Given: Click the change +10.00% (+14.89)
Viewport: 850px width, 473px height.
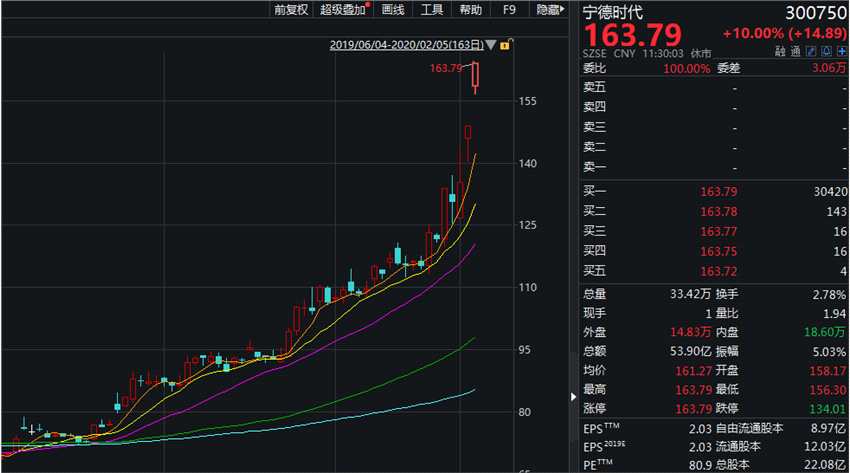Looking at the screenshot, I should [x=784, y=34].
